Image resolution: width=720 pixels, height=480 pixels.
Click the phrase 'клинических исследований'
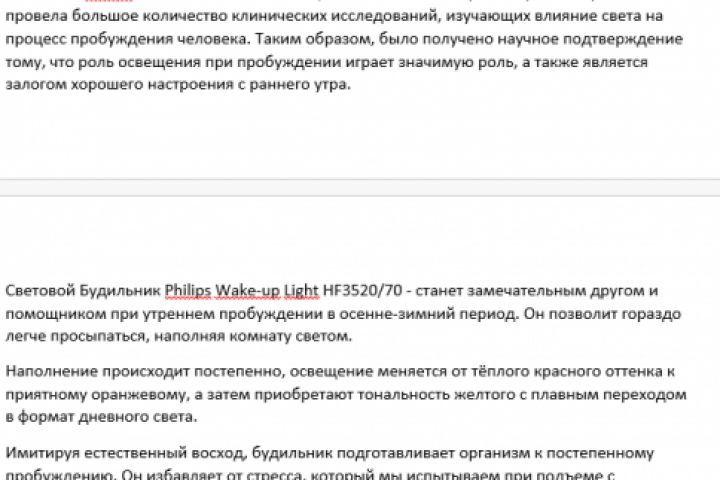(x=336, y=17)
